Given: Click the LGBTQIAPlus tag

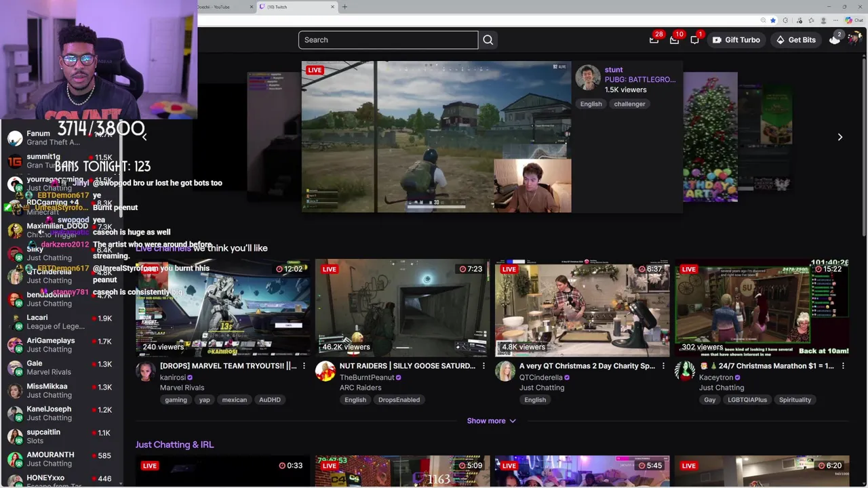Looking at the screenshot, I should [747, 400].
